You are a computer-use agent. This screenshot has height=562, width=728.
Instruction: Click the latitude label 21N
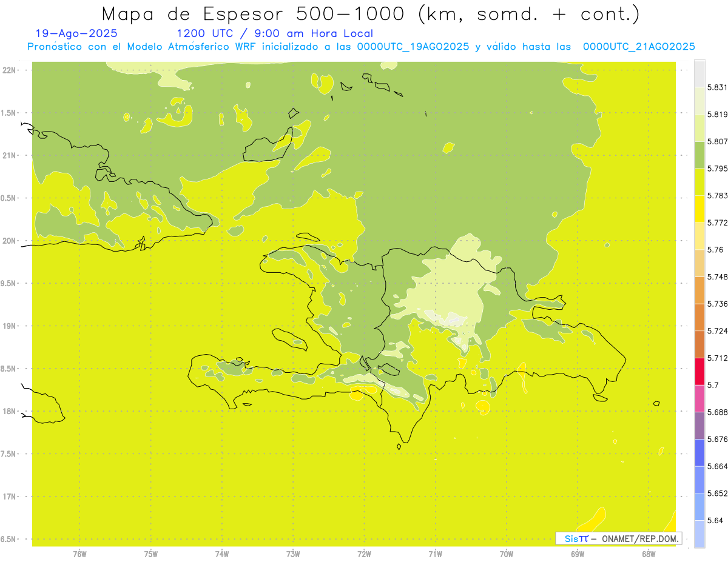[9, 156]
